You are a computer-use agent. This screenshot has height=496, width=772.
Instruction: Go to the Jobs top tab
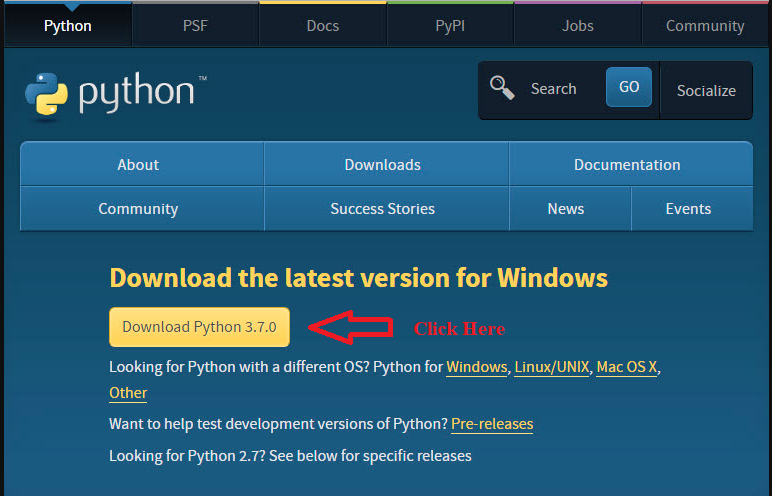pos(577,26)
